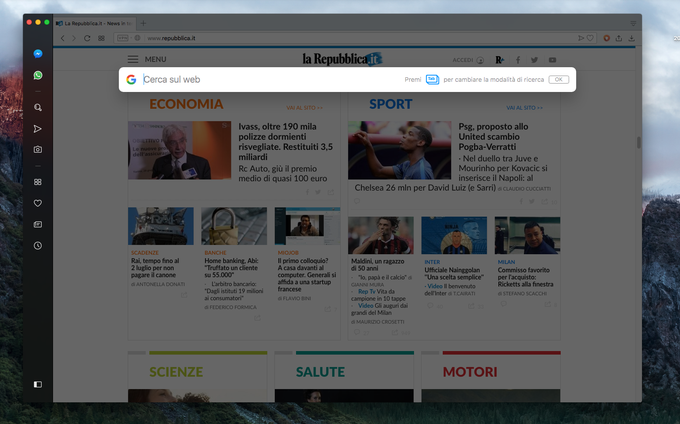The height and width of the screenshot is (424, 680).
Task: Open the R+ premium icon
Action: click(500, 60)
